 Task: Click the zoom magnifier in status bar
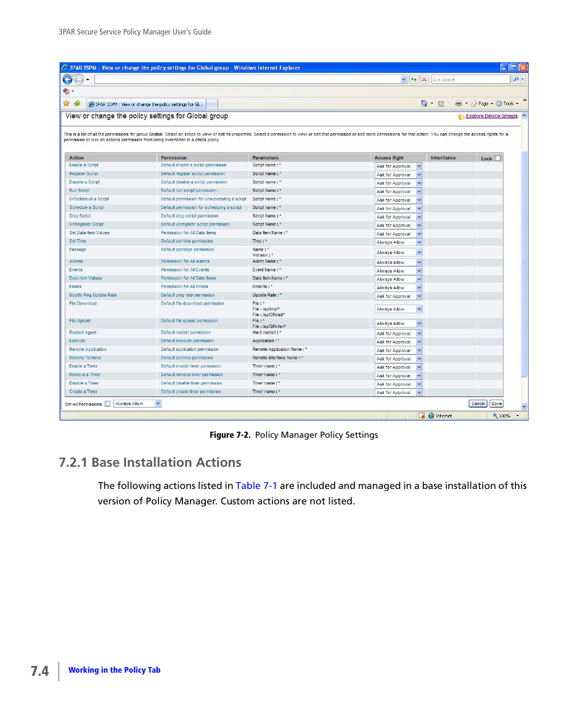click(495, 416)
